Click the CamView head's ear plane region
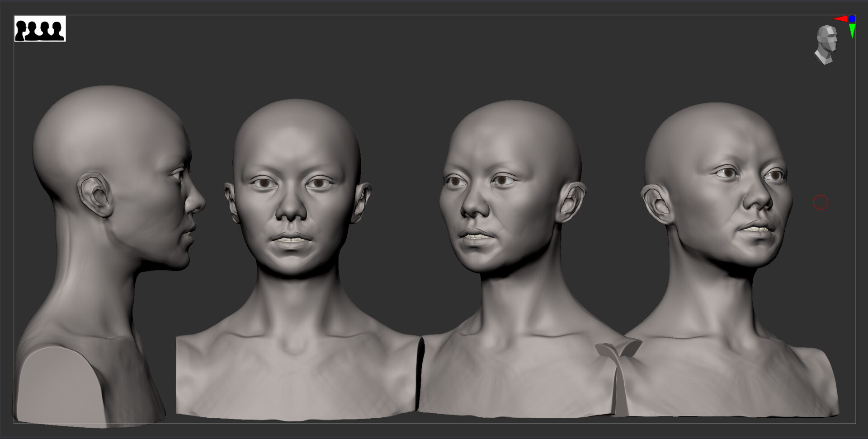The height and width of the screenshot is (439, 868). pos(820,40)
